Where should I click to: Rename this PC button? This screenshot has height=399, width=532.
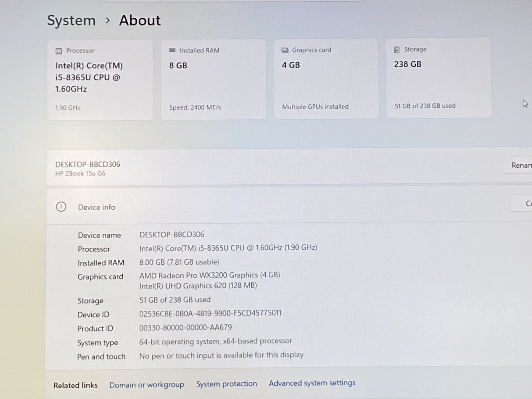[x=518, y=165]
